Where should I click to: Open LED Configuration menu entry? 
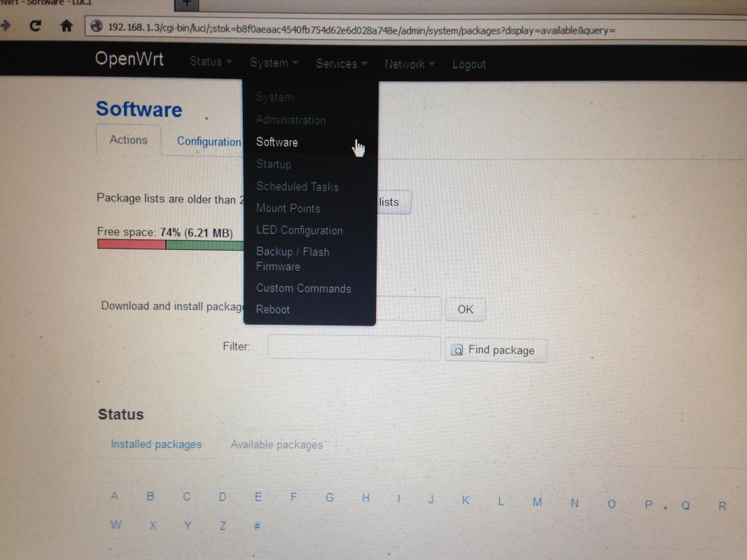tap(299, 230)
